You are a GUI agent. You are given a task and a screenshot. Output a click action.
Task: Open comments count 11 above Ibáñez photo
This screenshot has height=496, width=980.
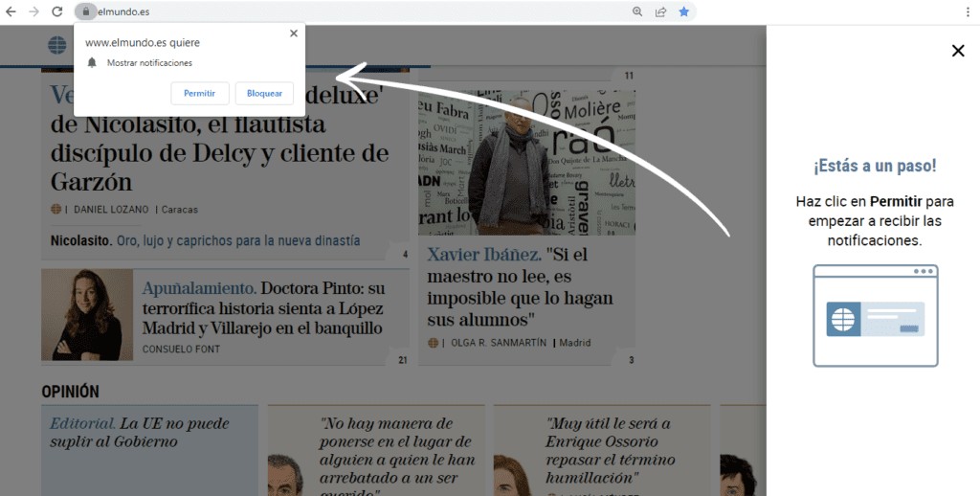[629, 76]
